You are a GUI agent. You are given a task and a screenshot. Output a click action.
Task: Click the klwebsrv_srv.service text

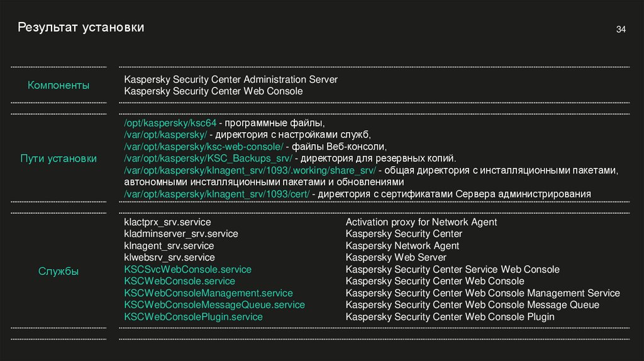pyautogui.click(x=169, y=257)
